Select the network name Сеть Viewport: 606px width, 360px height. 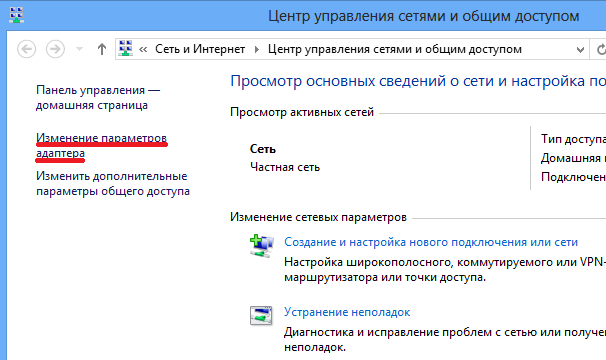click(x=263, y=149)
